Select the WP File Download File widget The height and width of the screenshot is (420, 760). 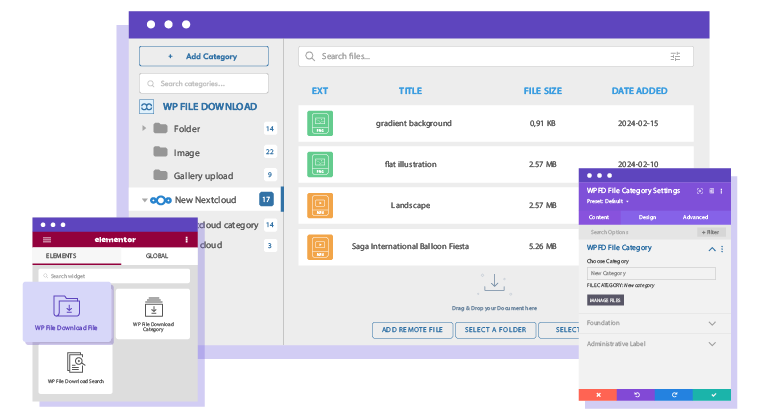click(66, 312)
